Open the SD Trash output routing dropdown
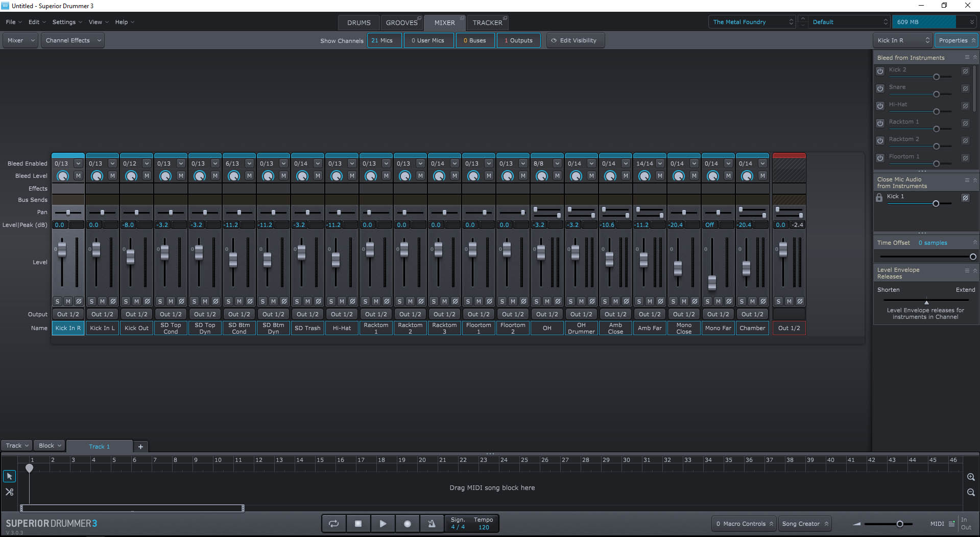 [x=307, y=314]
